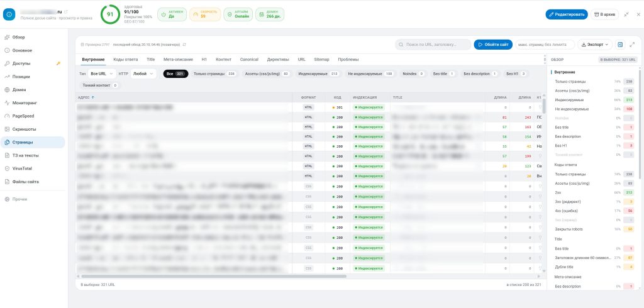Click the В архив button
Viewport: 644px width, 308px height.
[x=604, y=14]
